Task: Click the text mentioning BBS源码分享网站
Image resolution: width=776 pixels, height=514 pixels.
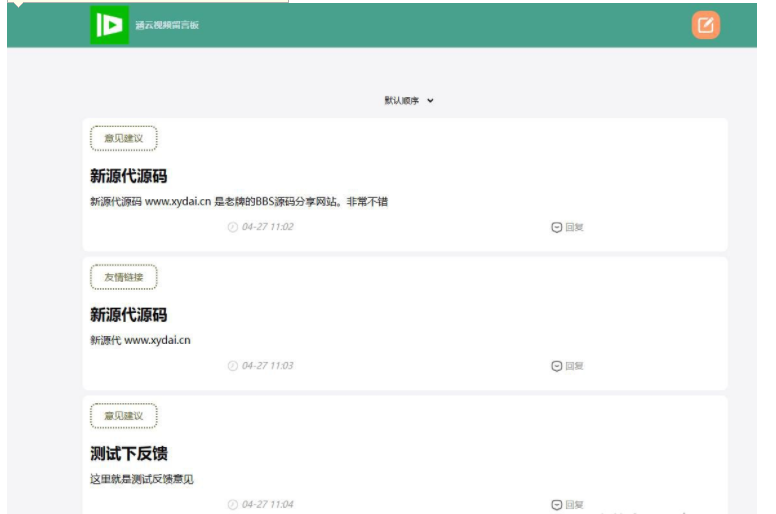Action: coord(239,201)
